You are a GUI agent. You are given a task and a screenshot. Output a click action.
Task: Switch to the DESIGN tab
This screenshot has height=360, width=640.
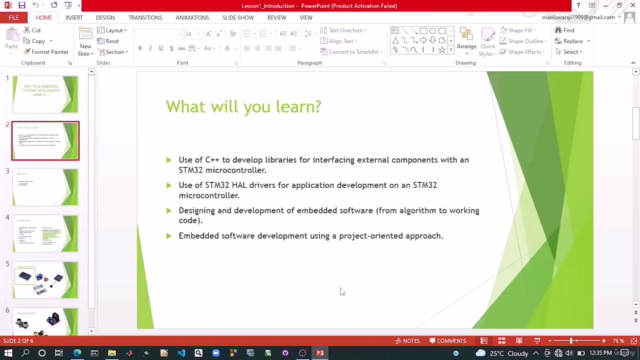[105, 18]
